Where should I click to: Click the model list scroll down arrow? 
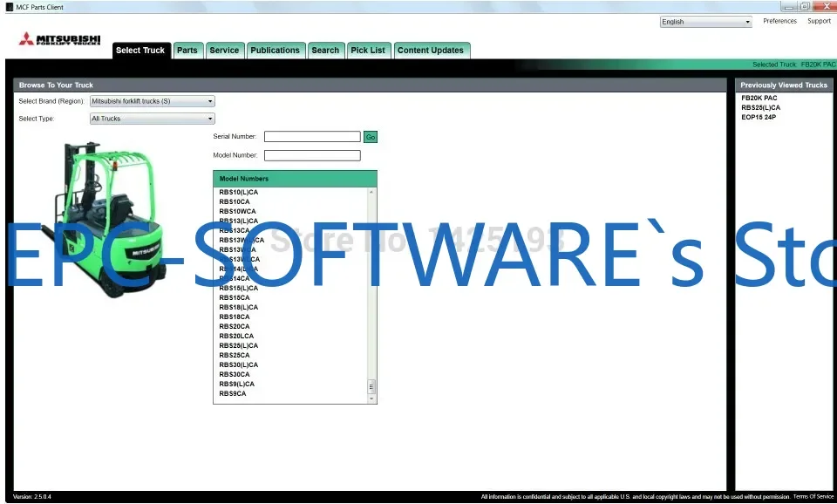[371, 398]
